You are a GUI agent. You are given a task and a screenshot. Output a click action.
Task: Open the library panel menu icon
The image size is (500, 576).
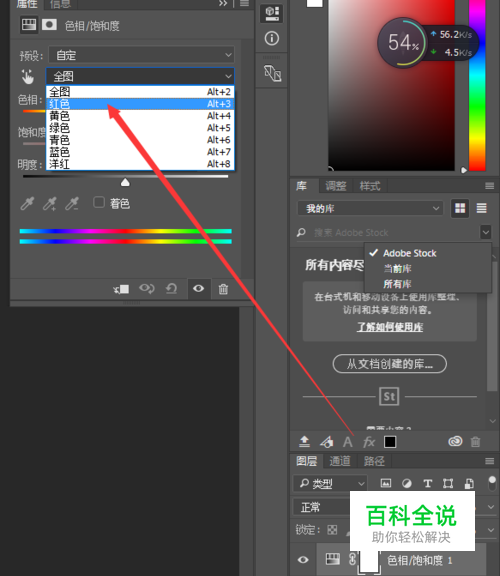[x=489, y=186]
